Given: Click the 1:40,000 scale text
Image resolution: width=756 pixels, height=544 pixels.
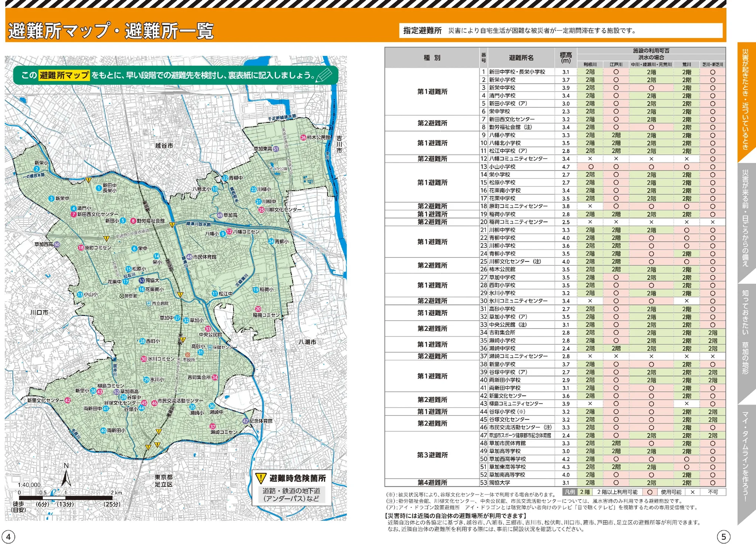Looking at the screenshot, I should pos(29,485).
